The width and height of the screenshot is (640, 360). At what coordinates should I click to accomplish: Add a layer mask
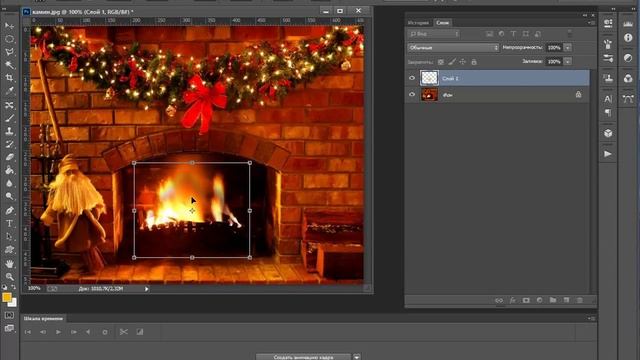[x=526, y=300]
